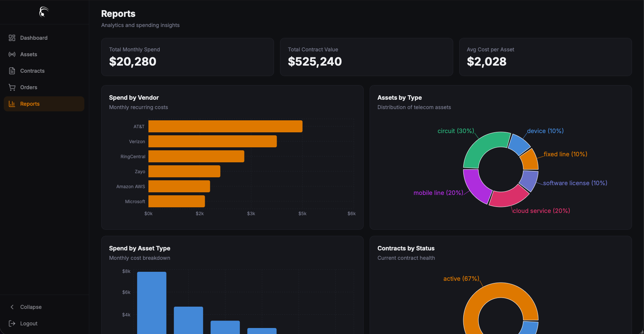Click the Avg Cost per Asset label
Viewport: 644px width, 334px height.
pos(490,49)
